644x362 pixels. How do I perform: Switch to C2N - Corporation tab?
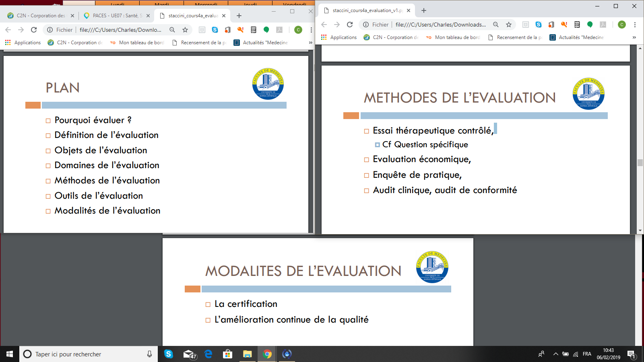[40, 16]
